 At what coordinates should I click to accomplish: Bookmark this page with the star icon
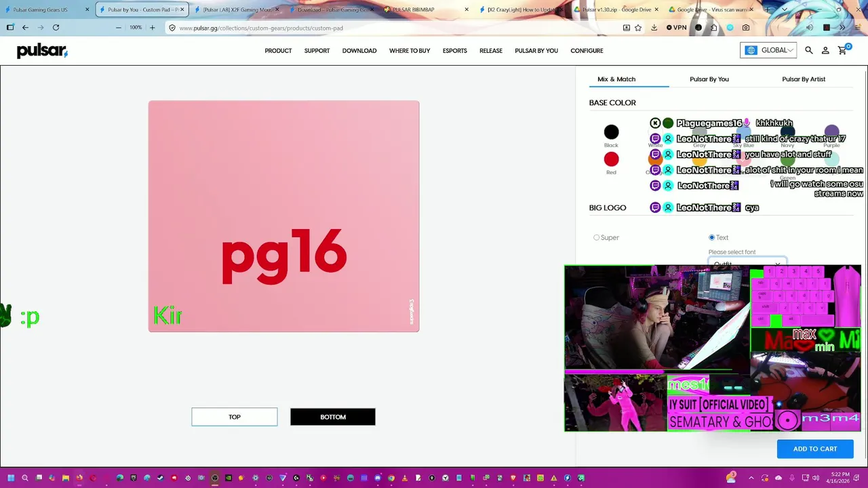(x=638, y=28)
